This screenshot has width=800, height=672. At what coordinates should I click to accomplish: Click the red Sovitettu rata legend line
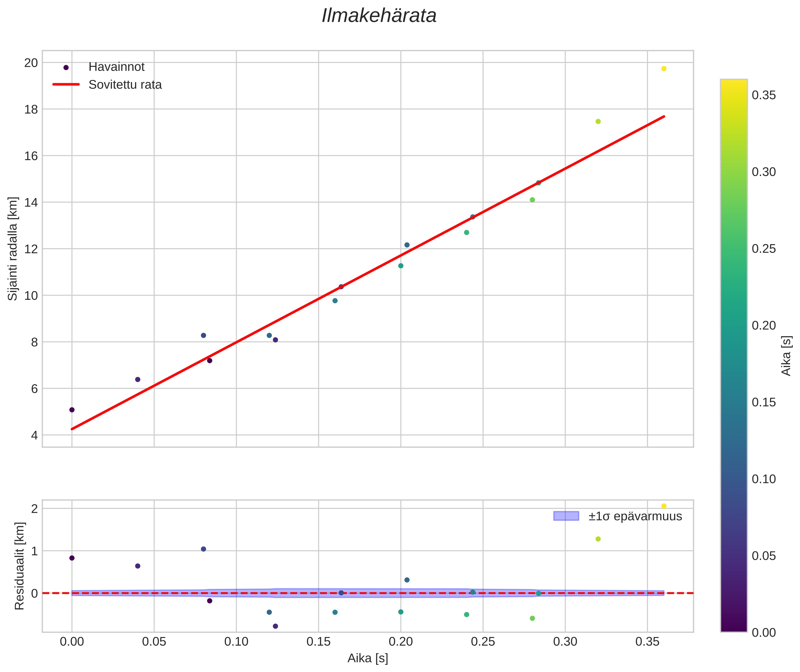66,85
